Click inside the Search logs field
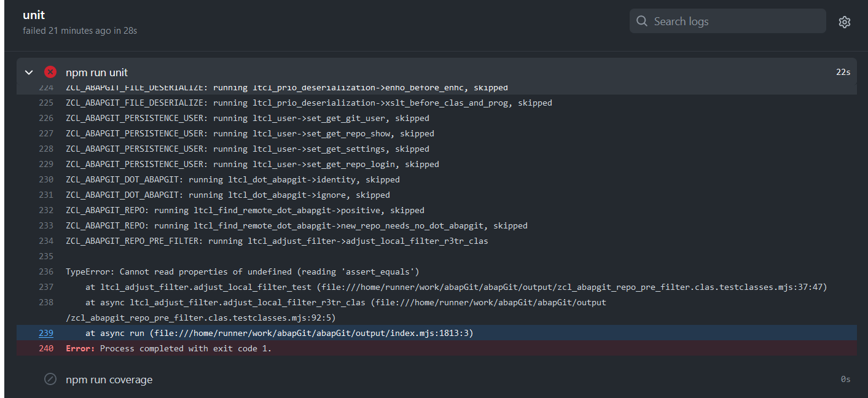 (x=728, y=20)
